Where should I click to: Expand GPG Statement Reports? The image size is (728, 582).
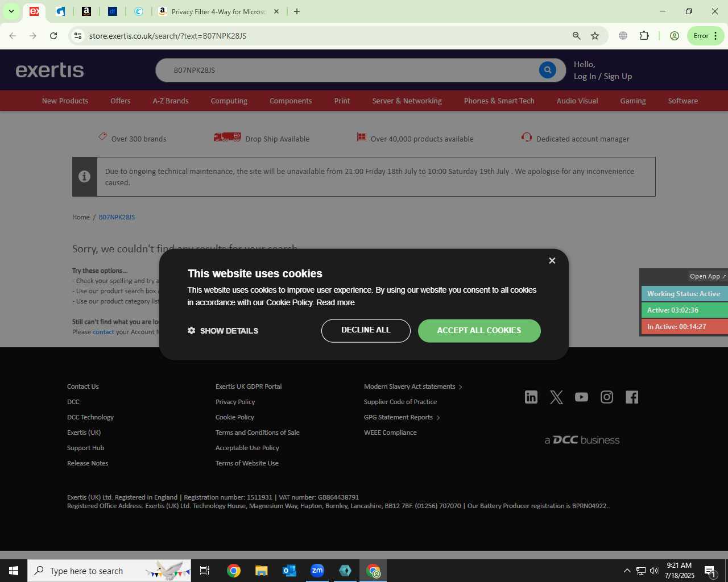(x=402, y=417)
